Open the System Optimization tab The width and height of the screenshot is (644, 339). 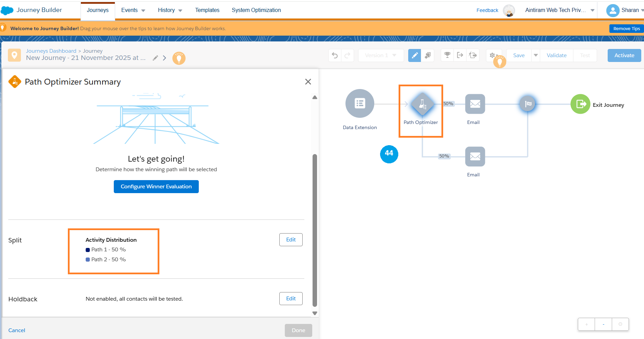256,10
